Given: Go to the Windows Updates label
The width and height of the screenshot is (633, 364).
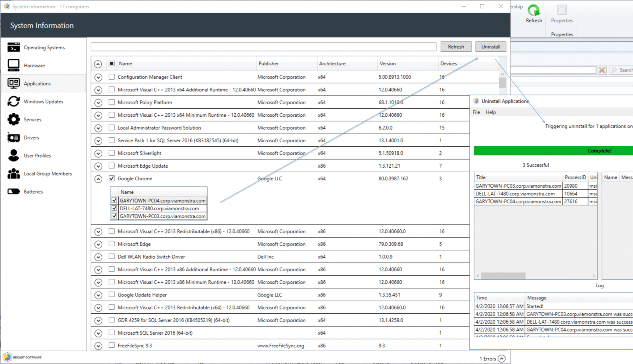Looking at the screenshot, I should tap(44, 101).
